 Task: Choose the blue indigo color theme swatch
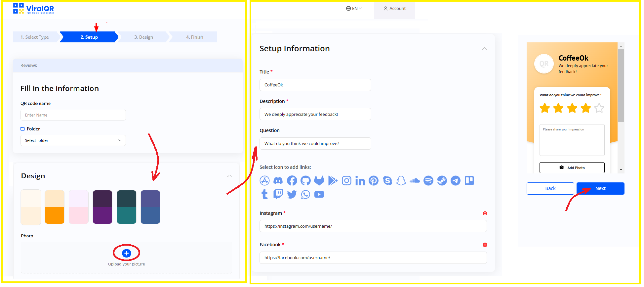(150, 207)
